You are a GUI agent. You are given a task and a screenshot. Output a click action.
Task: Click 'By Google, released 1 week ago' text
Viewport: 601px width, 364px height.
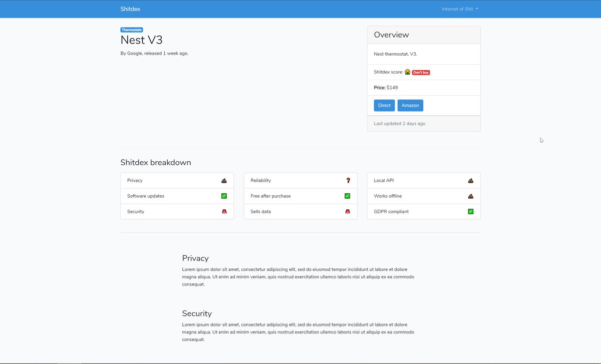click(154, 53)
